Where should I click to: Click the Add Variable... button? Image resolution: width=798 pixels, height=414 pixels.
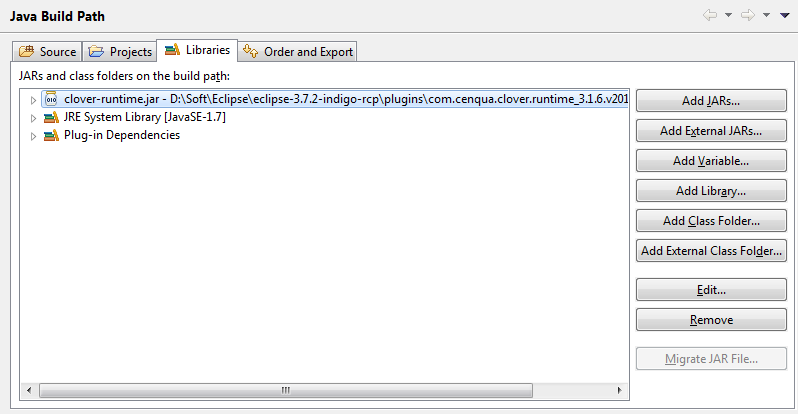pos(710,161)
